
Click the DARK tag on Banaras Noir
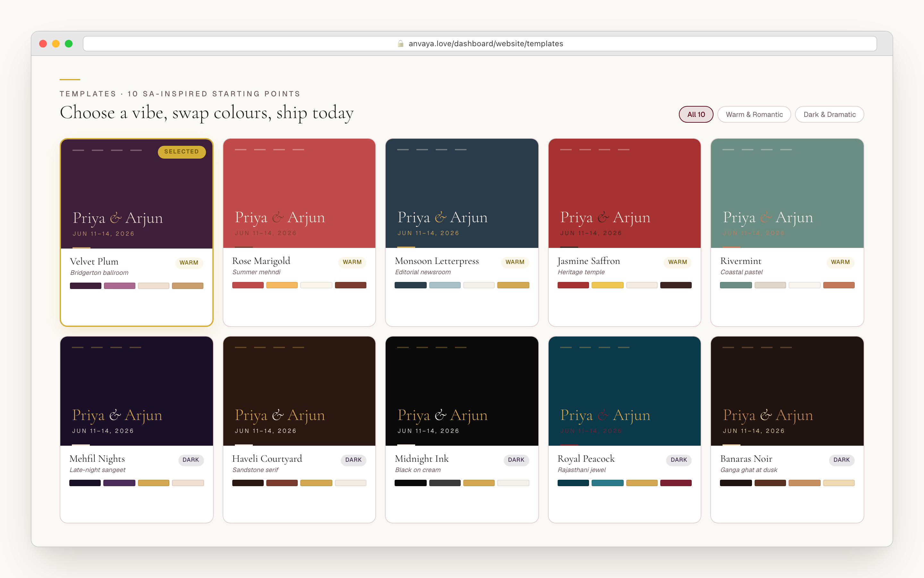[842, 460]
